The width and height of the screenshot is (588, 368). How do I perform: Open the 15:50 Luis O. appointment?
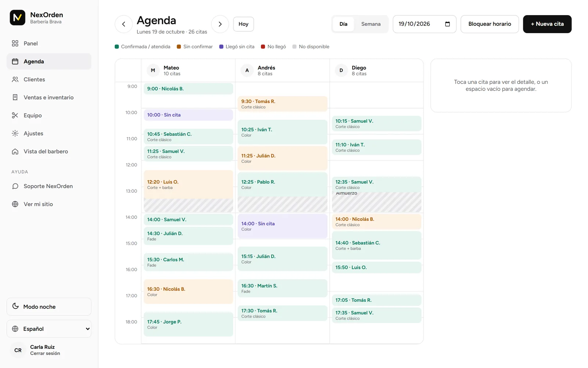(x=376, y=268)
